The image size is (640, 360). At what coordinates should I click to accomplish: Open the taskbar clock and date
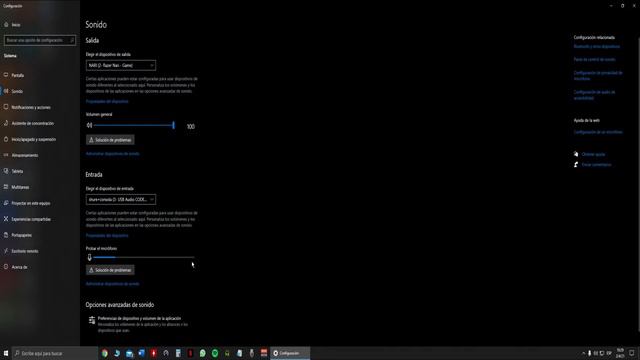(x=620, y=353)
